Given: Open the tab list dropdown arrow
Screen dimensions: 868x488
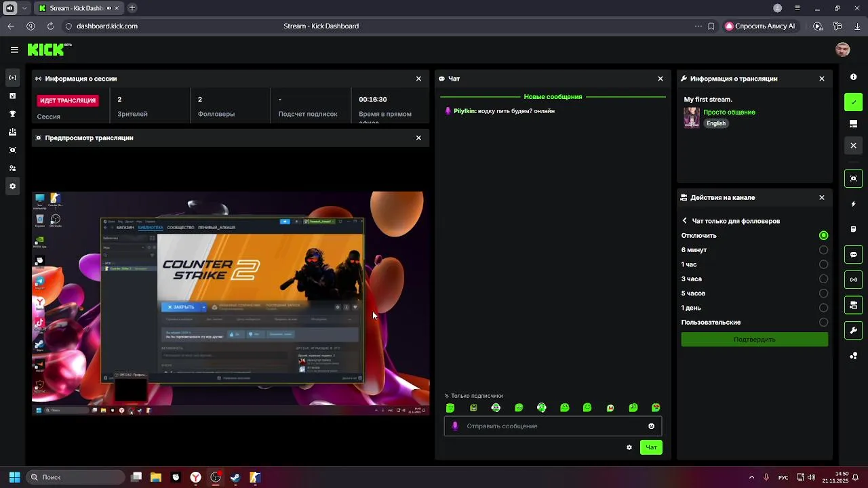Looking at the screenshot, I should click(24, 8).
